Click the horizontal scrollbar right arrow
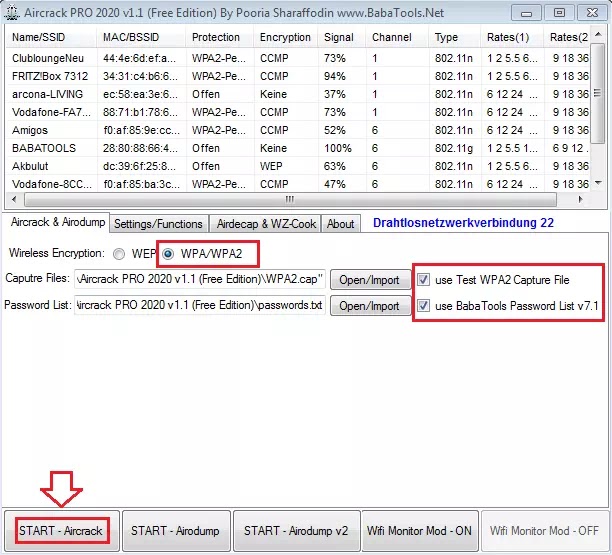This screenshot has width=612, height=555. (580, 199)
